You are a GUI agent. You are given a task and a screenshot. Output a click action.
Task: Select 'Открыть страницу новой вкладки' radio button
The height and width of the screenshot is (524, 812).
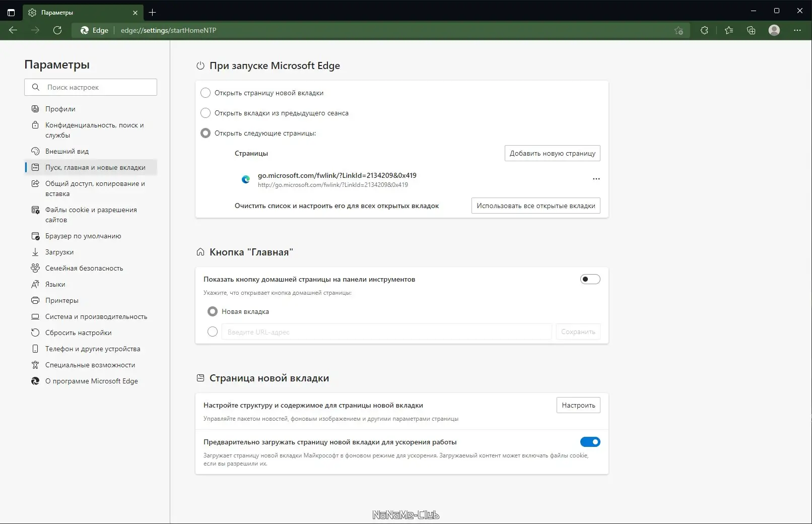206,93
